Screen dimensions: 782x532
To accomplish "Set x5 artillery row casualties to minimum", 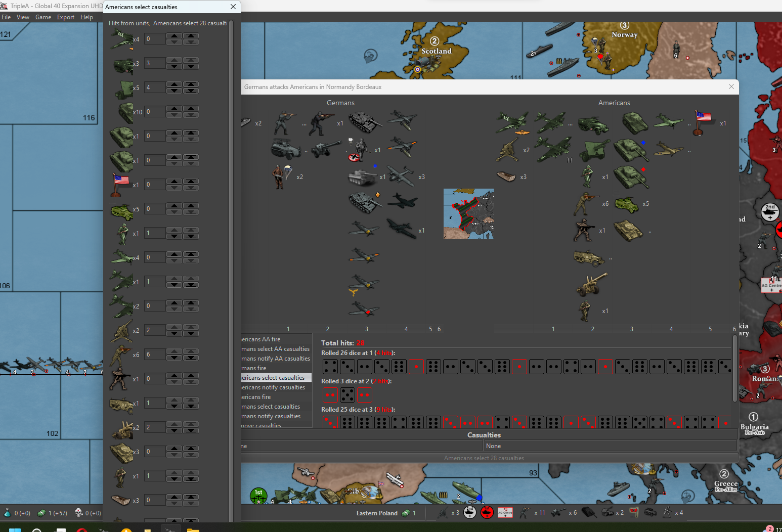I will (191, 91).
